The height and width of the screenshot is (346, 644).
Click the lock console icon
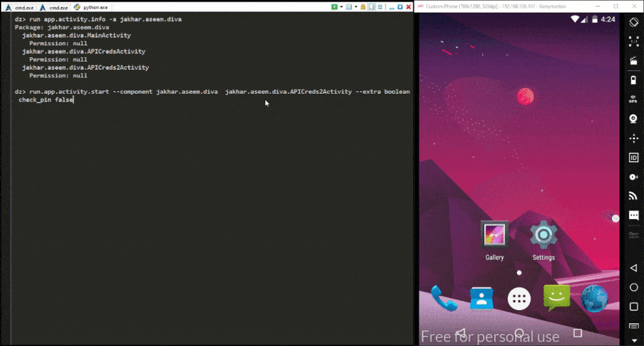point(363,7)
